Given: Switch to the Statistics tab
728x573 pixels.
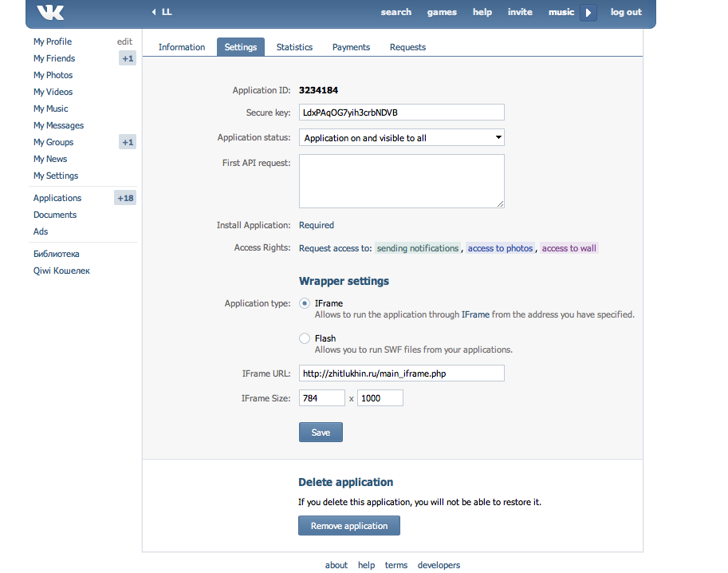Looking at the screenshot, I should point(294,47).
